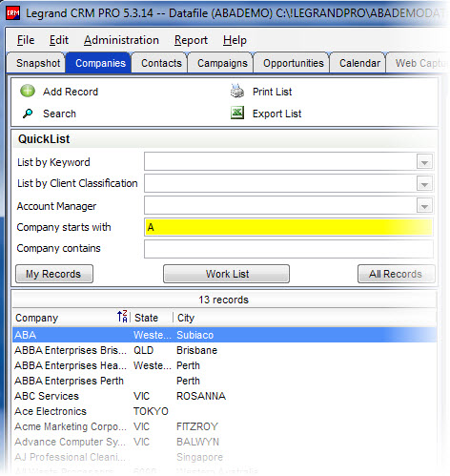Image resolution: width=450 pixels, height=476 pixels.
Task: Open the Administration menu
Action: pyautogui.click(x=121, y=40)
